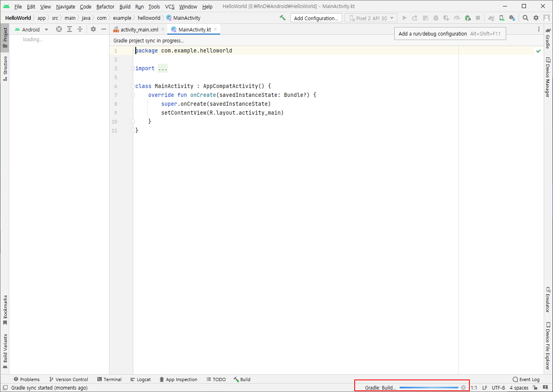Click the 1:1 line column indicator

point(474,388)
